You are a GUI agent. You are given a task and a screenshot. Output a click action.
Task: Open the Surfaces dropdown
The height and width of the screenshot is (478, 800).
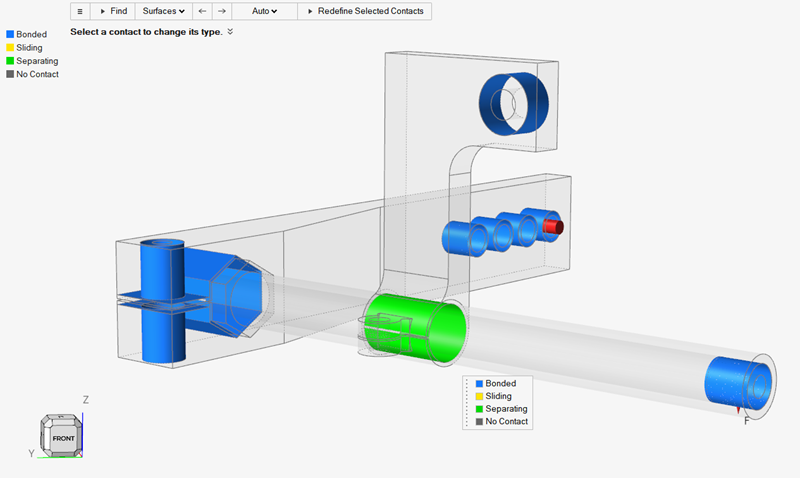[x=163, y=11]
